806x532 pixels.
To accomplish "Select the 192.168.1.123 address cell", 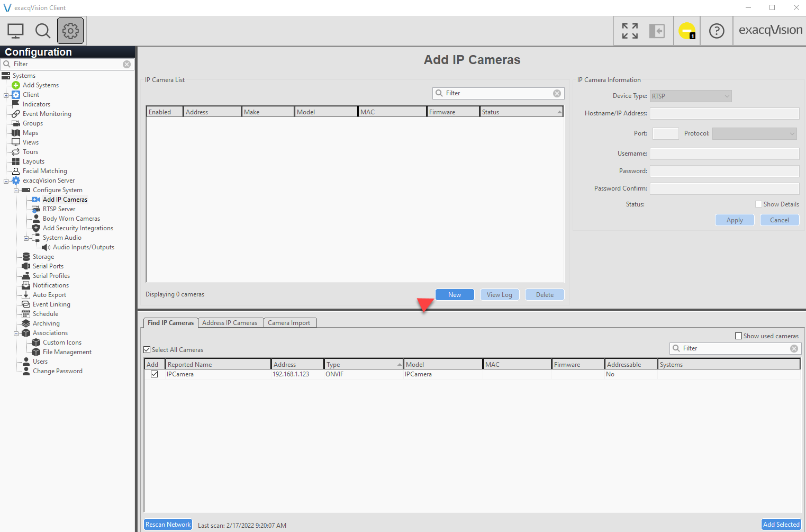I will click(297, 374).
